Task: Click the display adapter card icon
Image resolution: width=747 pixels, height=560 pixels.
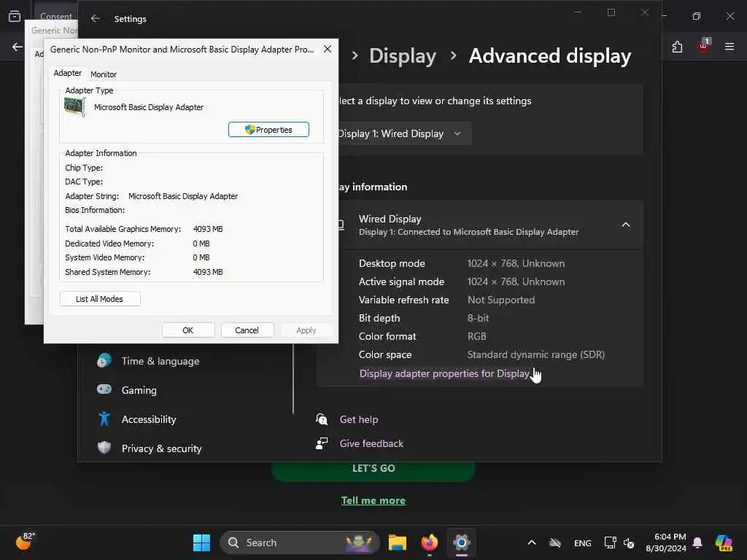Action: click(75, 106)
